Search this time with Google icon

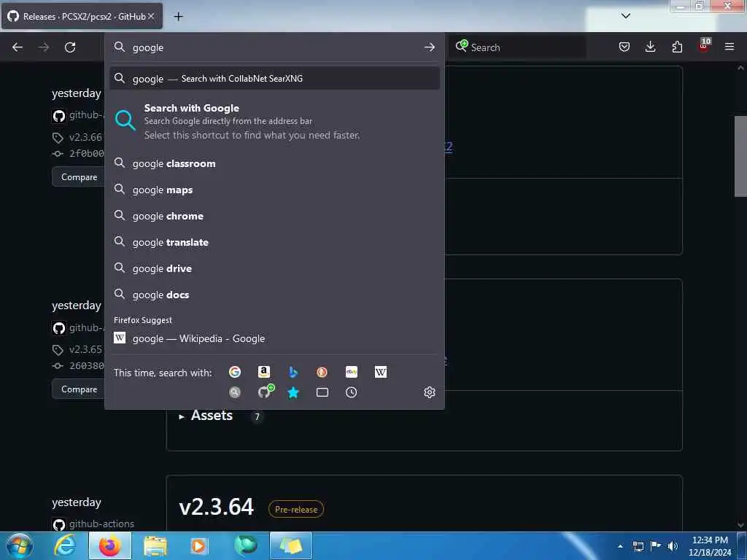pyautogui.click(x=234, y=372)
